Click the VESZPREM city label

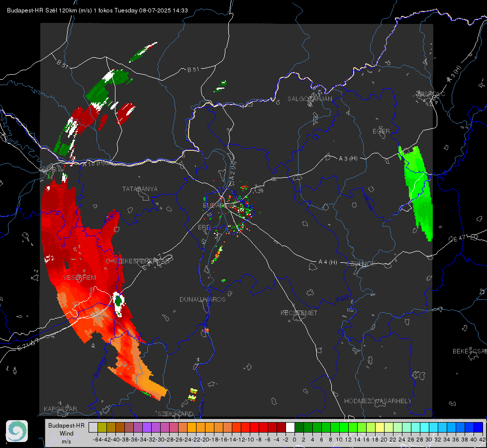[x=80, y=277]
